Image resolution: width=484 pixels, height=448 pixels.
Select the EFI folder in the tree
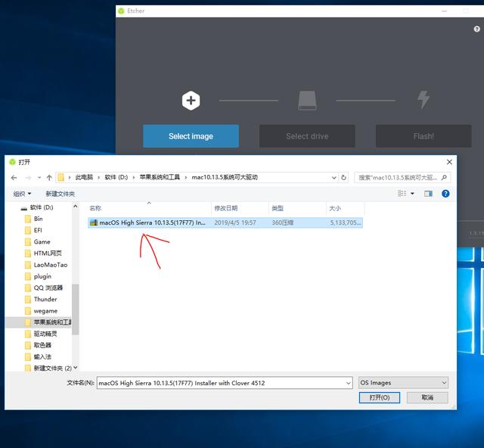(x=38, y=230)
